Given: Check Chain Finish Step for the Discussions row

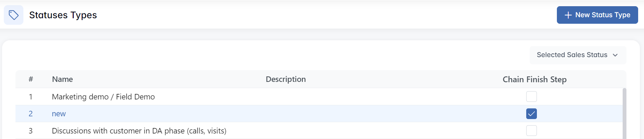Looking at the screenshot, I should click(x=531, y=131).
